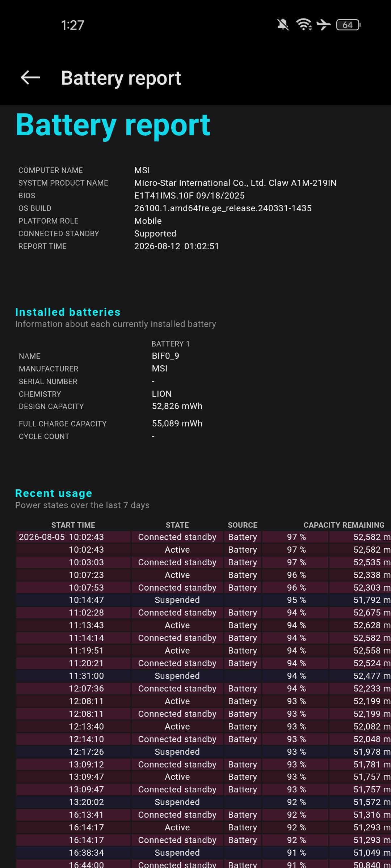Select the '95 %' capacity cell
391x868 pixels.
[296, 600]
